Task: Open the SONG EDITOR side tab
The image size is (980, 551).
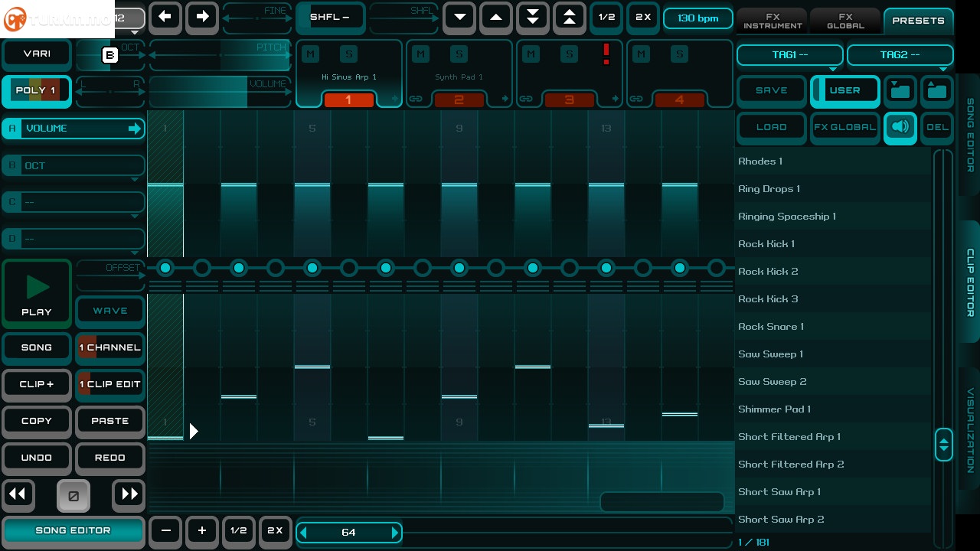Action: coord(970,135)
